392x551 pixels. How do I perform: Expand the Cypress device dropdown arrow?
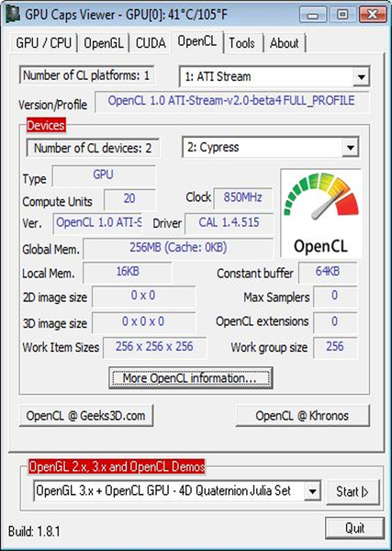coord(350,148)
